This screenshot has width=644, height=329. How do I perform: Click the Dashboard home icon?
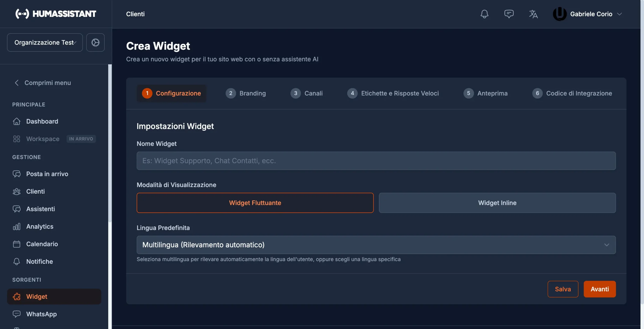(x=17, y=121)
